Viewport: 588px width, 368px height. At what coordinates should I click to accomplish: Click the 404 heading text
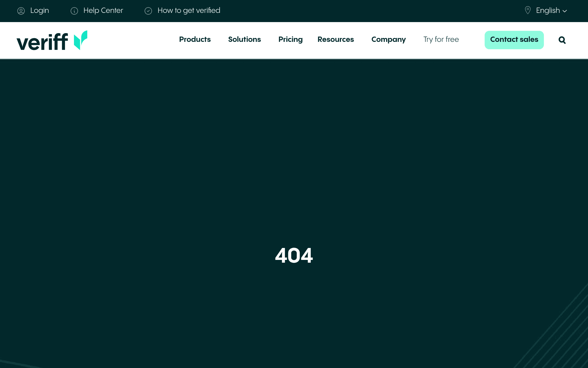point(294,256)
